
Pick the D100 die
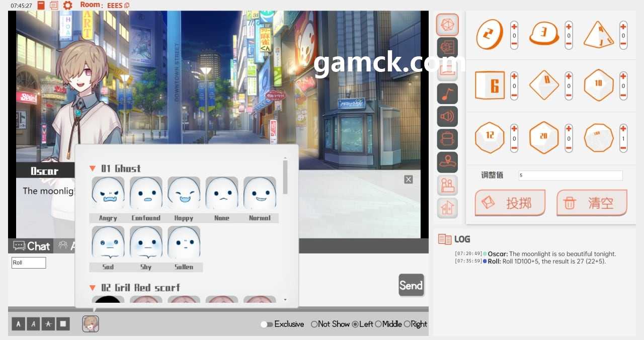coord(599,137)
